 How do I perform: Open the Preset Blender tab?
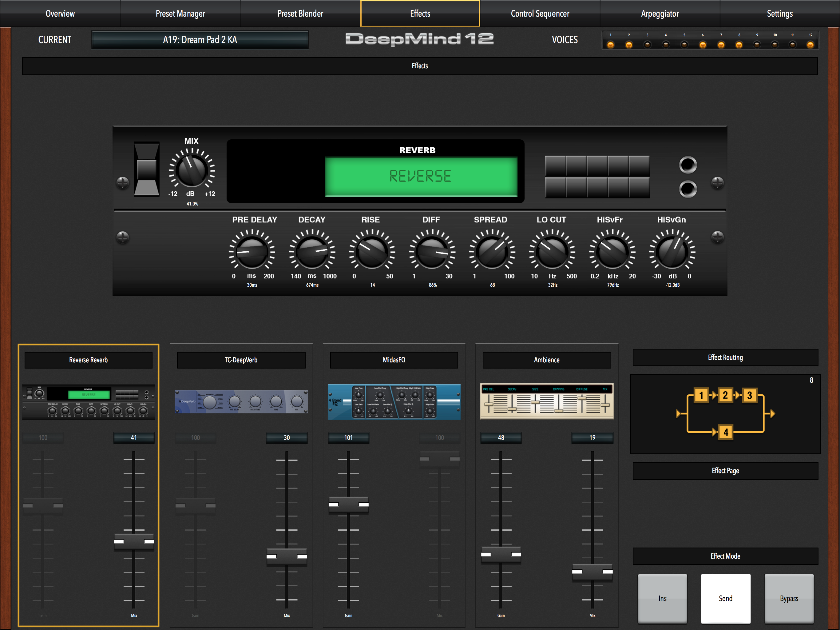click(300, 14)
